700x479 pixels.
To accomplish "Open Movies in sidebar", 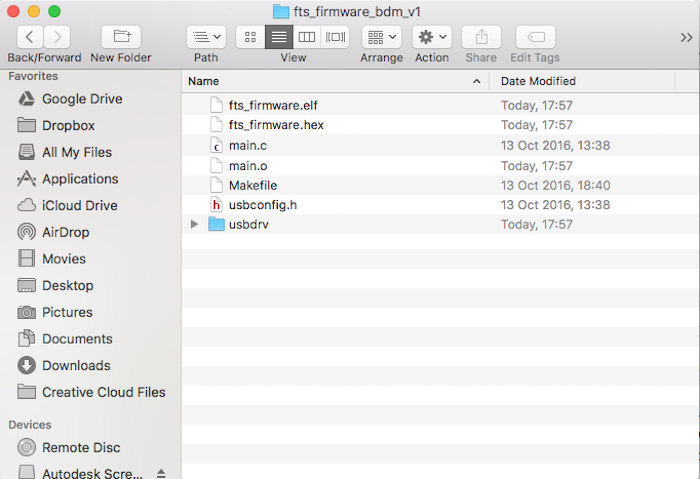I will point(64,259).
